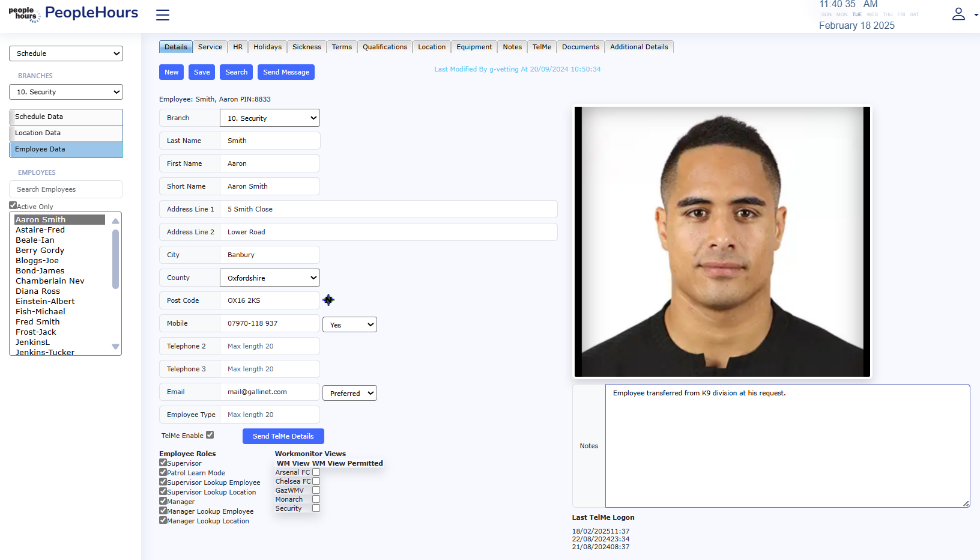
Task: Expand the County dropdown
Action: click(270, 278)
